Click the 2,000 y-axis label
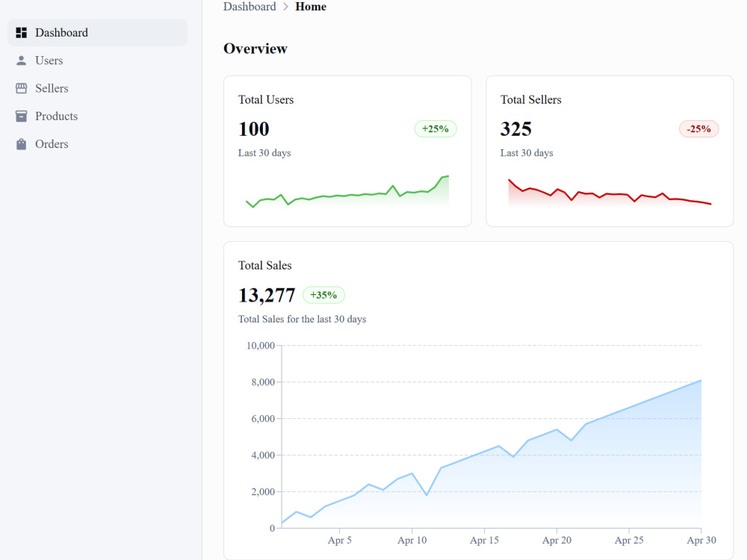This screenshot has height=560, width=747. tap(263, 491)
